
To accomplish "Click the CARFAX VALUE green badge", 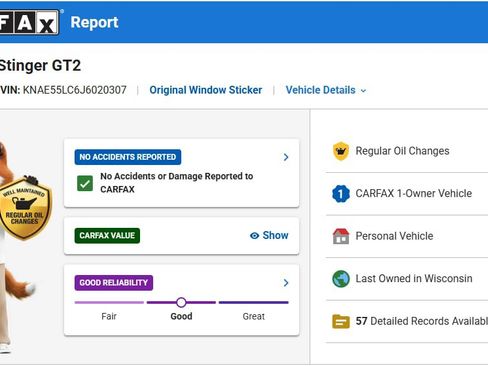I will click(x=107, y=236).
